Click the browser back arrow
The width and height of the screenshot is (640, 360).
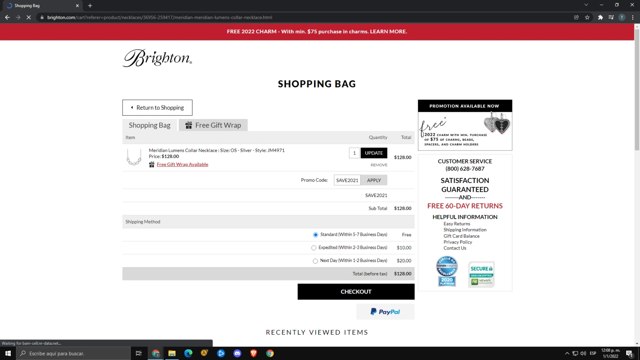(x=7, y=18)
